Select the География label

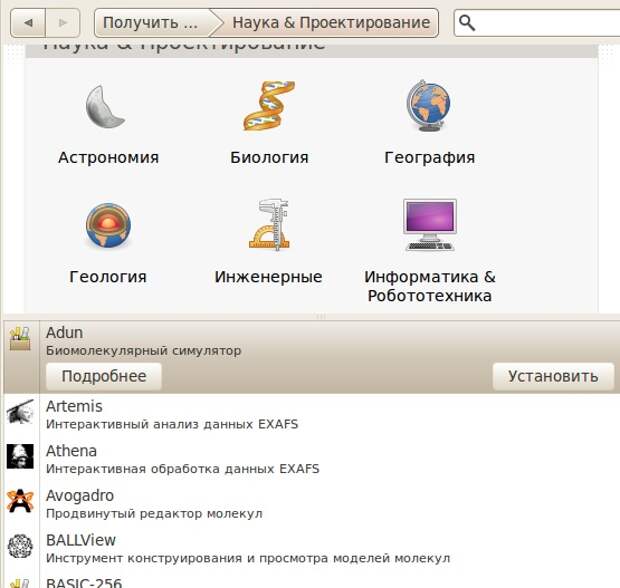tap(430, 157)
